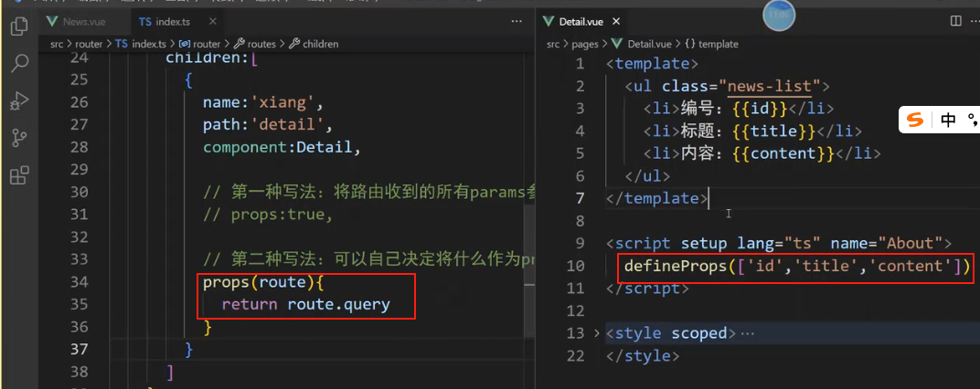The width and height of the screenshot is (980, 389).
Task: Click '{{title}}' interpolation in template
Action: coord(774,131)
